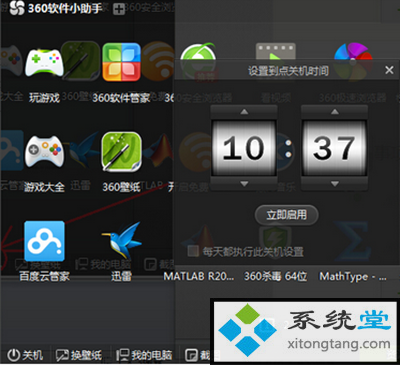Decrease the minute value with down arrow
The image size is (400, 365).
pos(335,184)
